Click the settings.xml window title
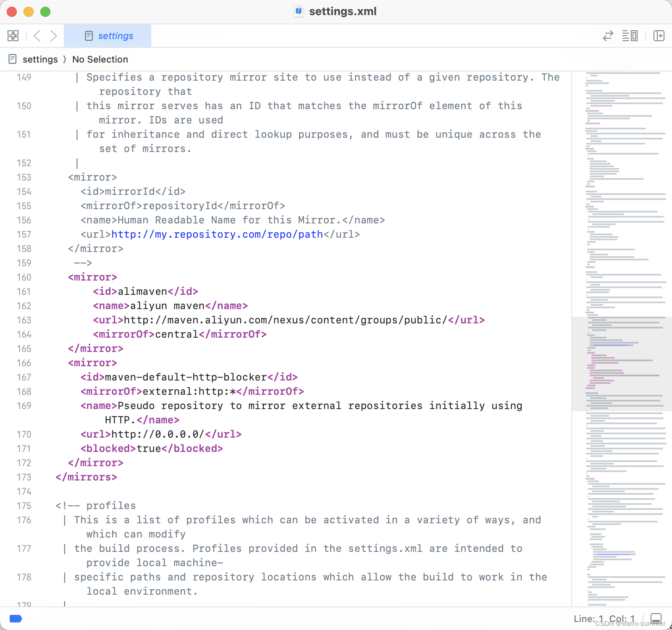The height and width of the screenshot is (630, 672). tap(343, 11)
